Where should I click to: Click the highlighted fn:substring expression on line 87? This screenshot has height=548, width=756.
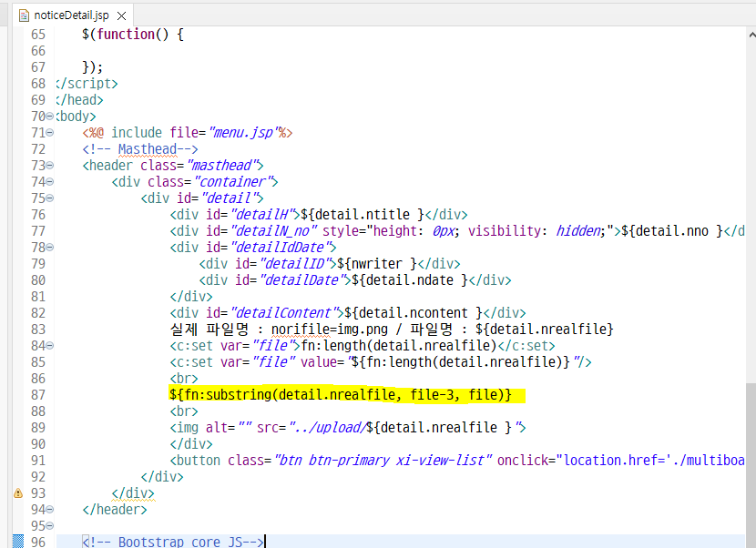point(341,395)
